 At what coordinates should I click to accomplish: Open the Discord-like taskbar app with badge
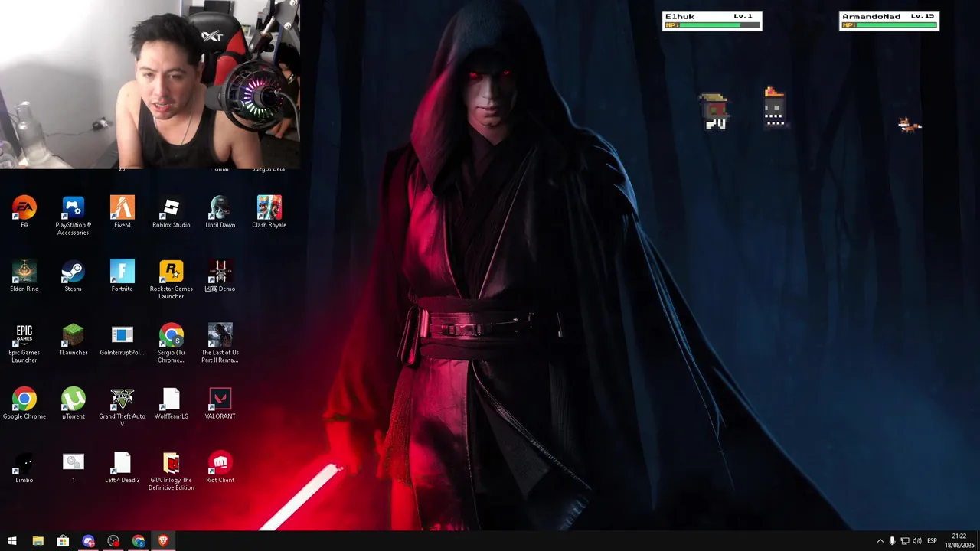[x=88, y=541]
